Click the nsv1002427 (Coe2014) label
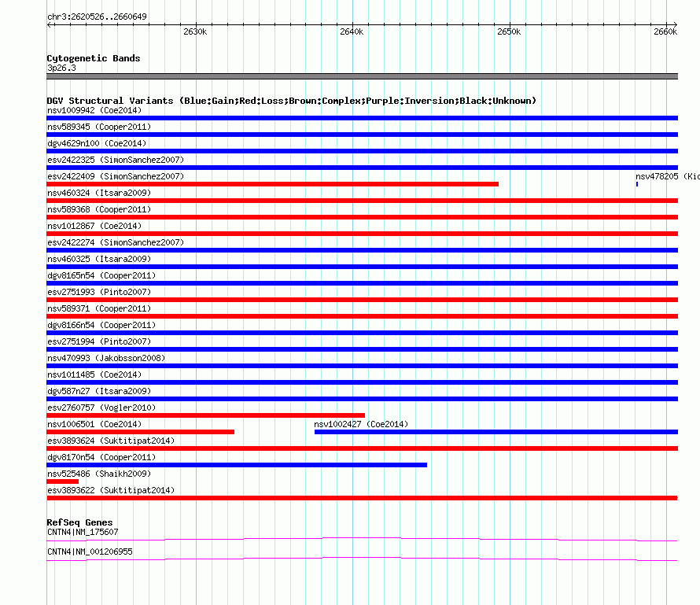 tap(361, 424)
